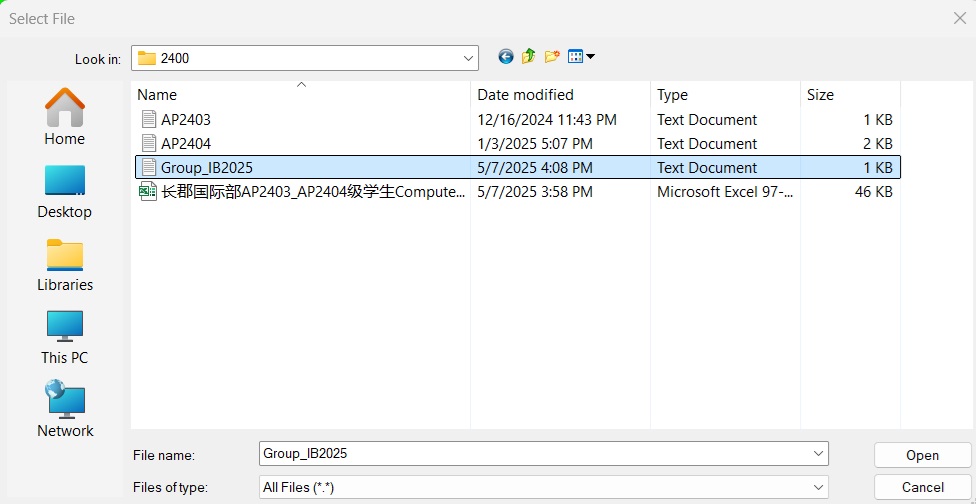The image size is (976, 504).
Task: Click Group_IB2025's 1 KB size cell
Action: pos(878,168)
